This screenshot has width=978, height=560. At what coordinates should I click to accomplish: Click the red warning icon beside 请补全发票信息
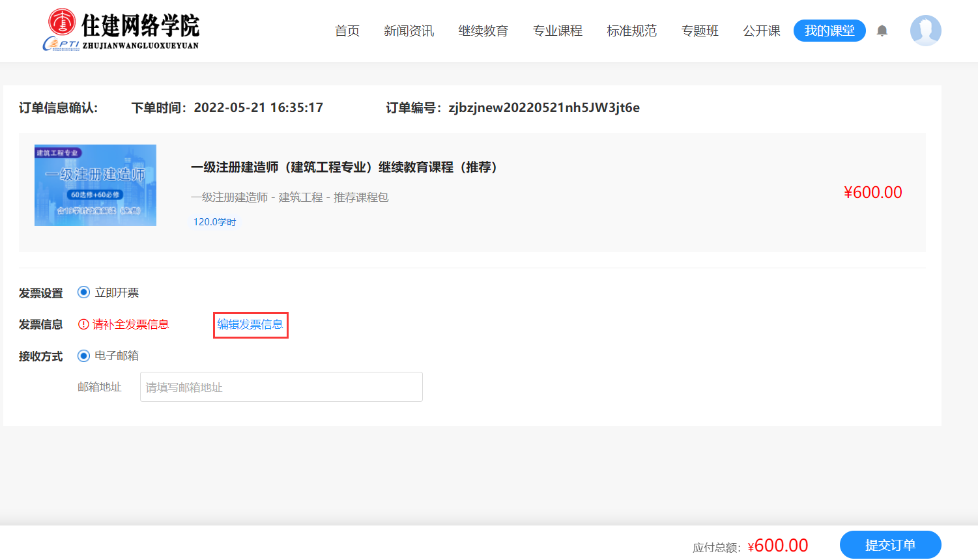[x=83, y=324]
